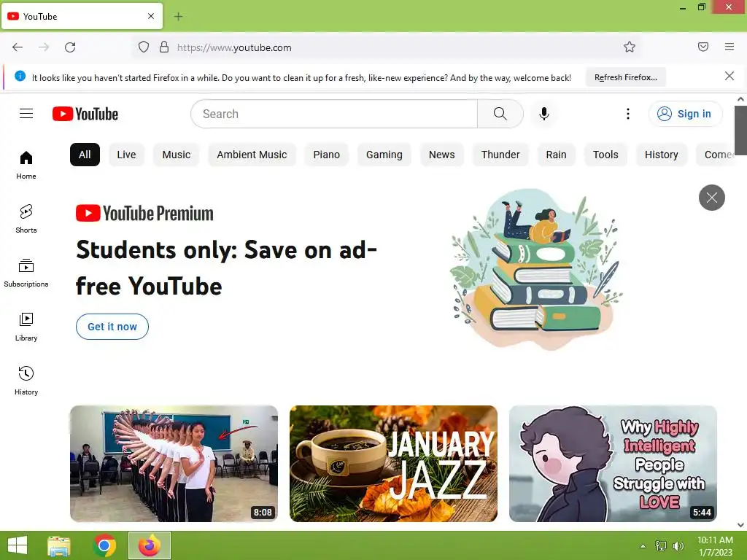This screenshot has width=747, height=560.
Task: Select the Tools filter chip
Action: click(605, 155)
